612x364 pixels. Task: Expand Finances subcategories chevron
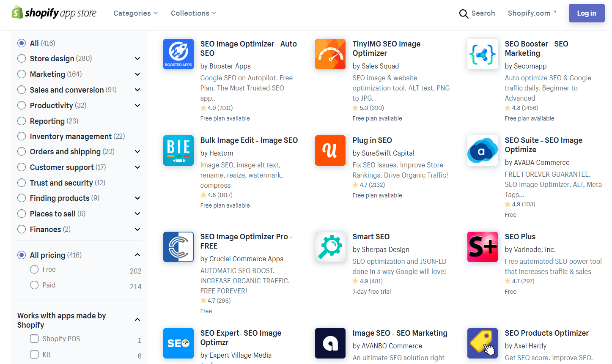[x=137, y=229]
